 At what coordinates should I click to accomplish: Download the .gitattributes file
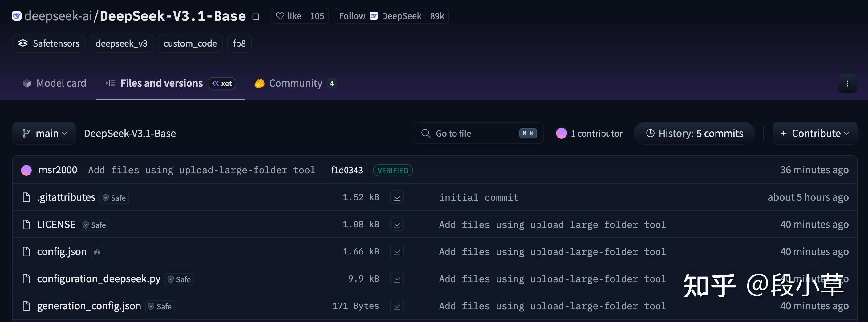(x=397, y=197)
